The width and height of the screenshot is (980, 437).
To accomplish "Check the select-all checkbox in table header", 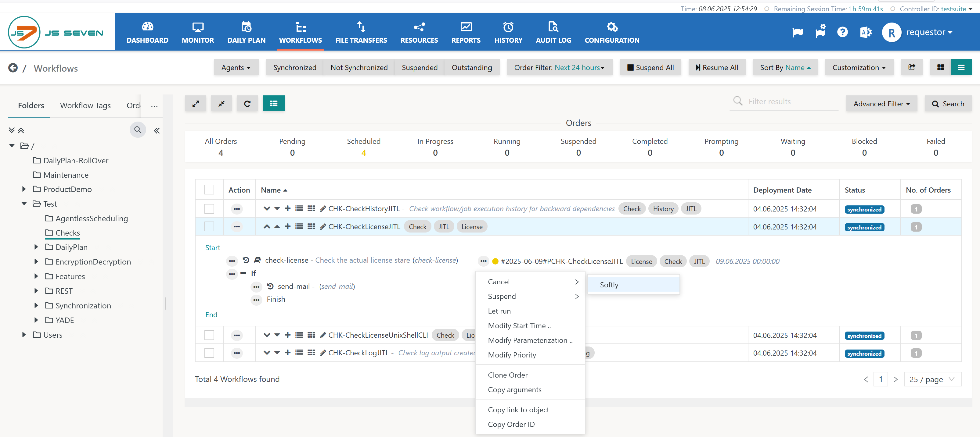I will [209, 190].
